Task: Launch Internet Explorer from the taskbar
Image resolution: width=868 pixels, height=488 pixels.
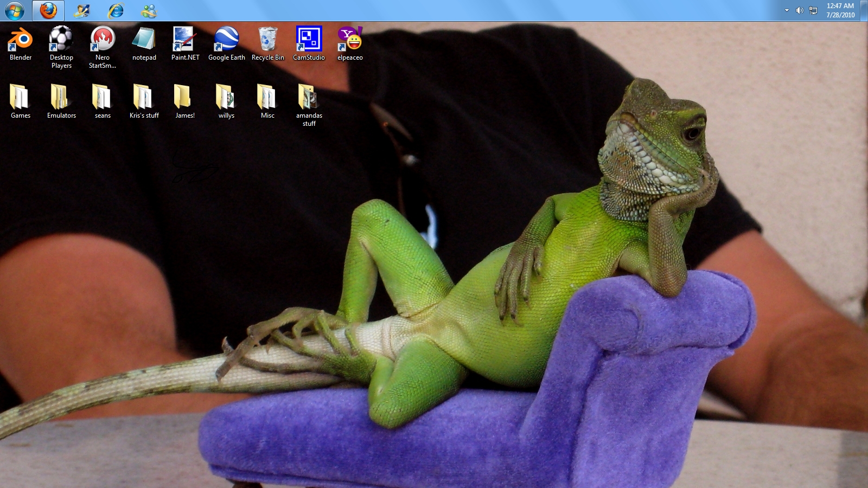Action: coord(116,10)
